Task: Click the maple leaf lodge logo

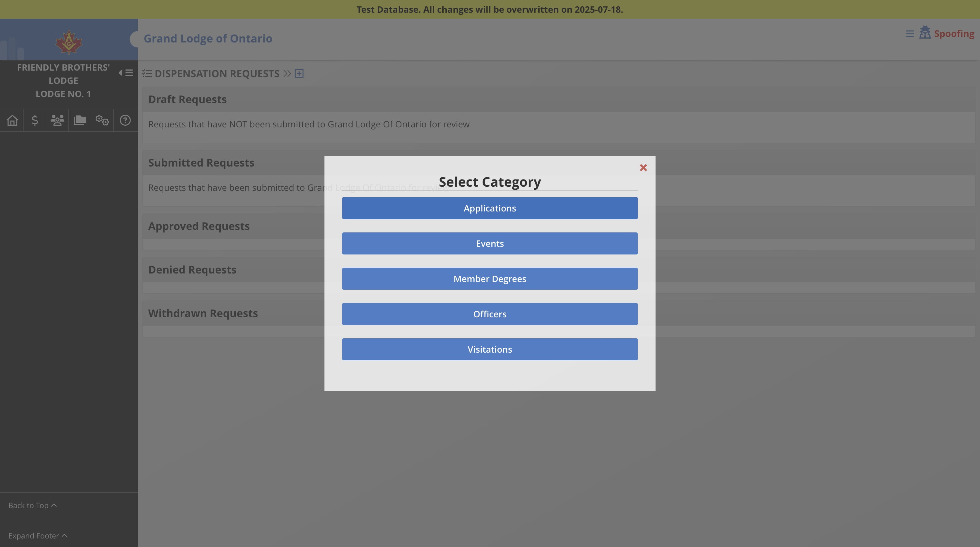Action: tap(69, 42)
